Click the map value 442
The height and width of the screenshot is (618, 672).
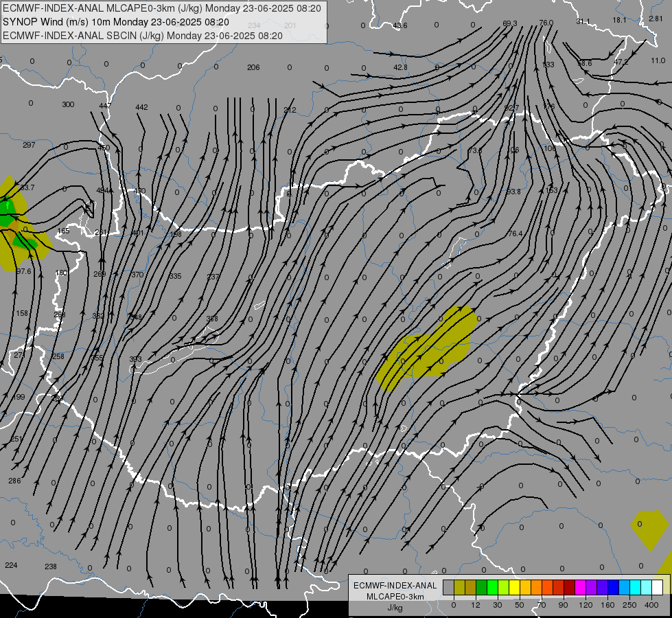pos(141,107)
